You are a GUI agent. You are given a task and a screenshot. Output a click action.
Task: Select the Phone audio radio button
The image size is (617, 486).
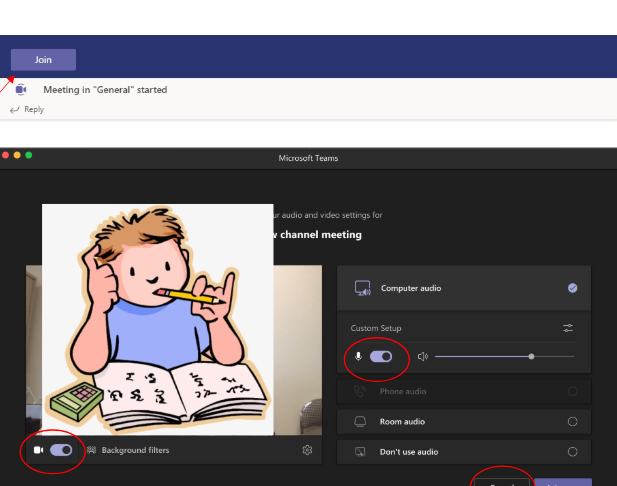(573, 391)
